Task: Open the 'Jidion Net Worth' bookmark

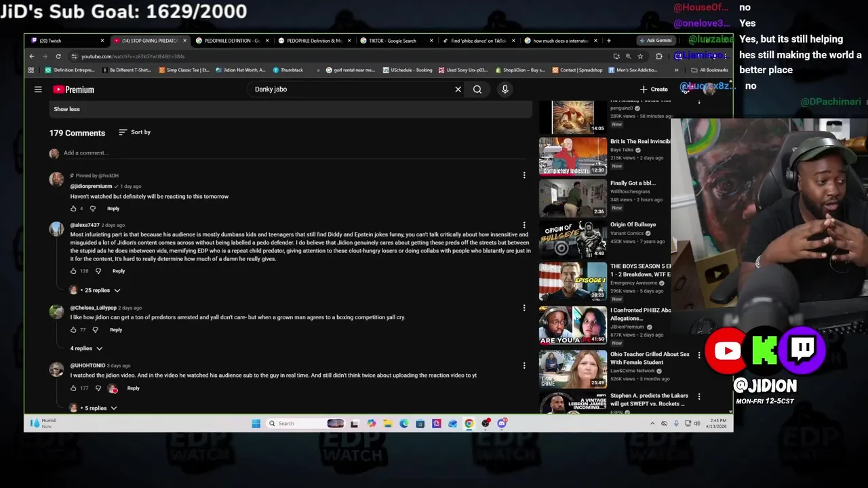Action: 241,70
